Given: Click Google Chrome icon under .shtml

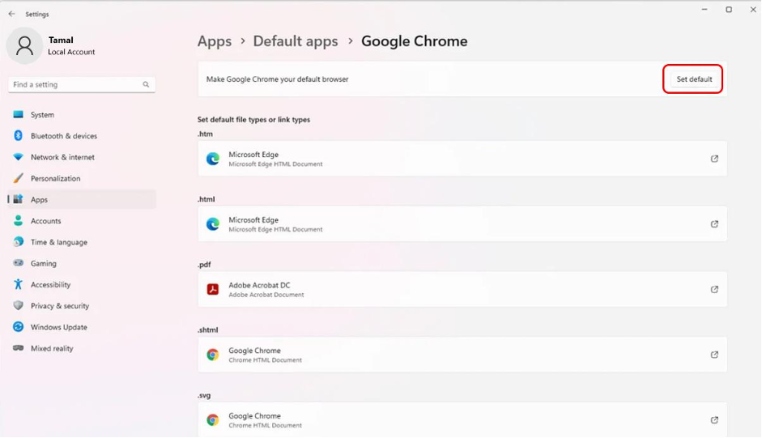Looking at the screenshot, I should (213, 355).
